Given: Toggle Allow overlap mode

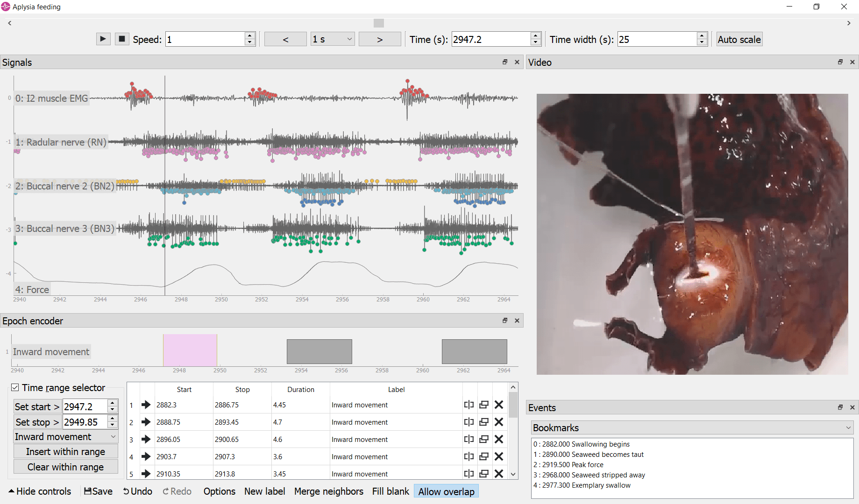Looking at the screenshot, I should point(446,491).
